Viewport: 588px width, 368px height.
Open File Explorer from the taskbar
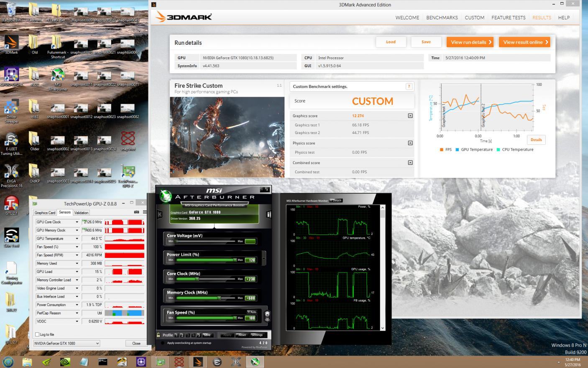[x=27, y=362]
